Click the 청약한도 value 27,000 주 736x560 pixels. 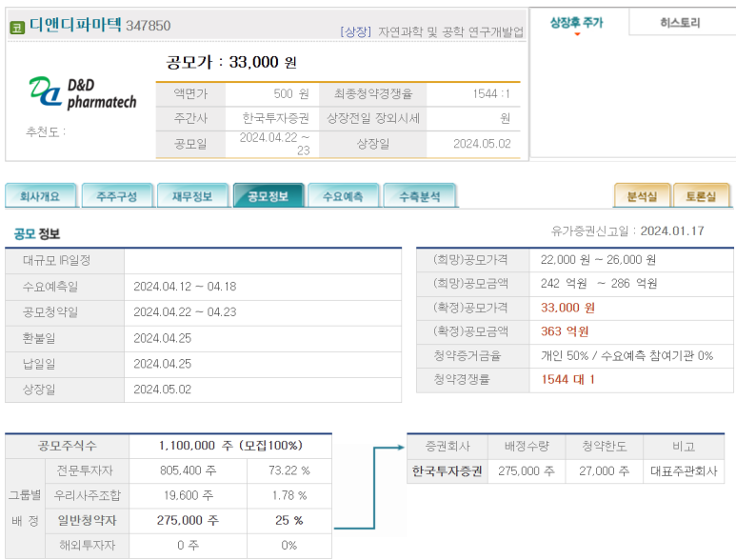point(604,470)
